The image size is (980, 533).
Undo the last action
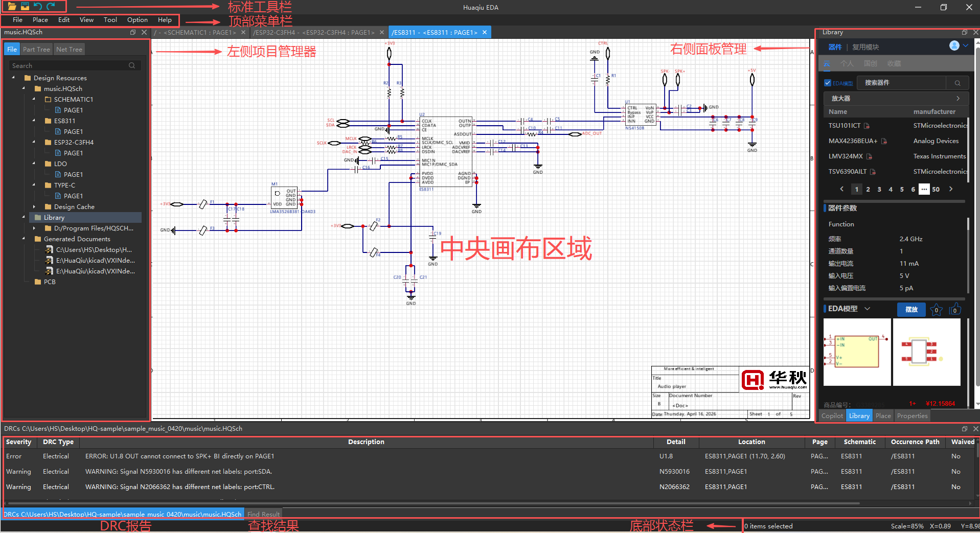[x=38, y=7]
